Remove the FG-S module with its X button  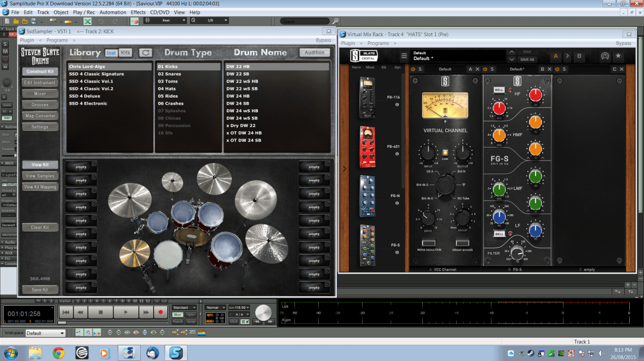pyautogui.click(x=549, y=69)
